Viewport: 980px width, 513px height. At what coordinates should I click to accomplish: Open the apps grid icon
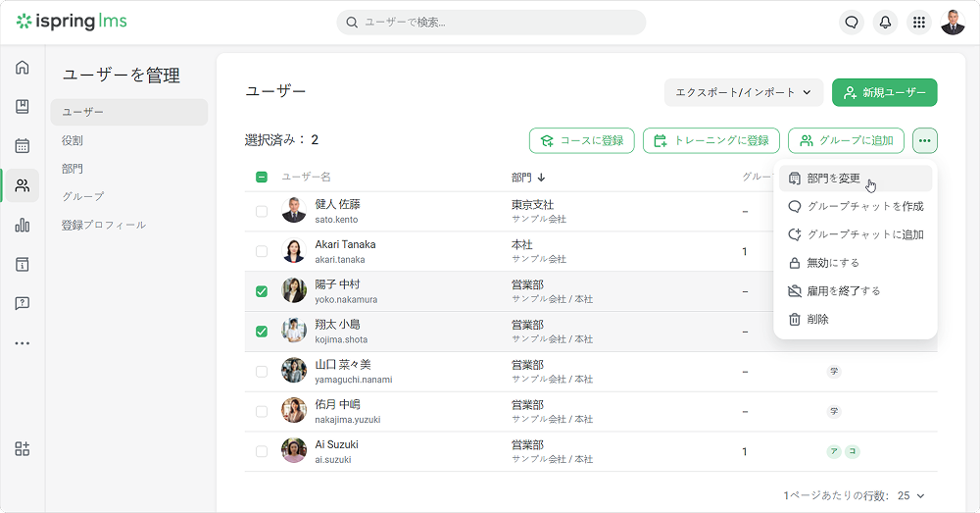918,23
